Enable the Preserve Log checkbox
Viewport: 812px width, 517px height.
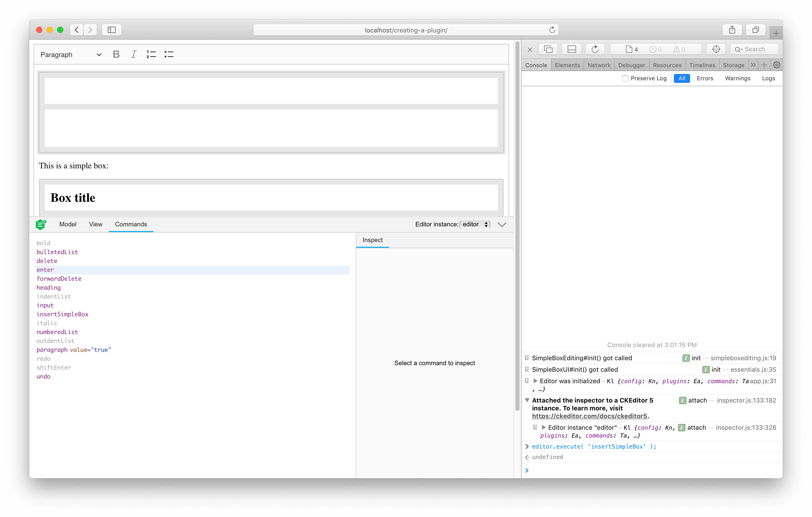[x=625, y=78]
